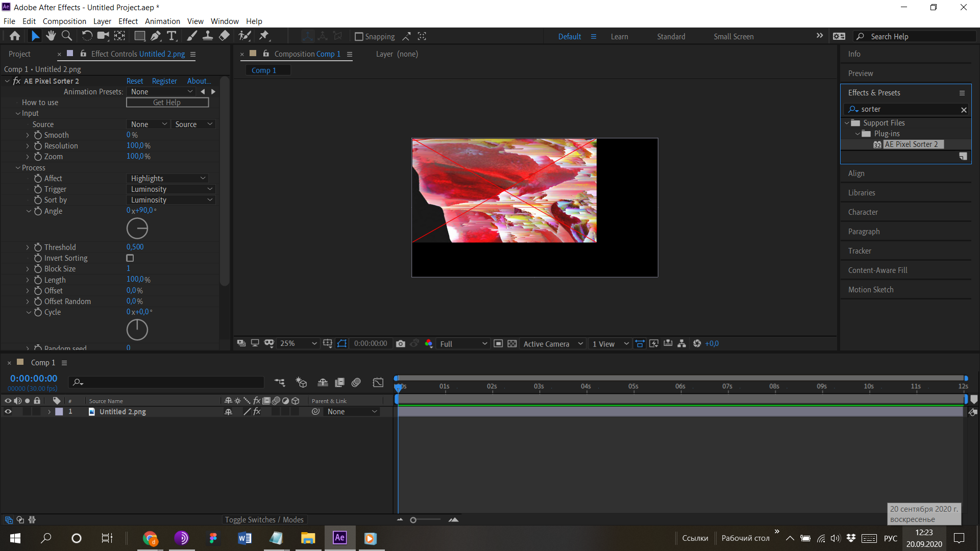Click the About link
980x551 pixels.
[199, 81]
